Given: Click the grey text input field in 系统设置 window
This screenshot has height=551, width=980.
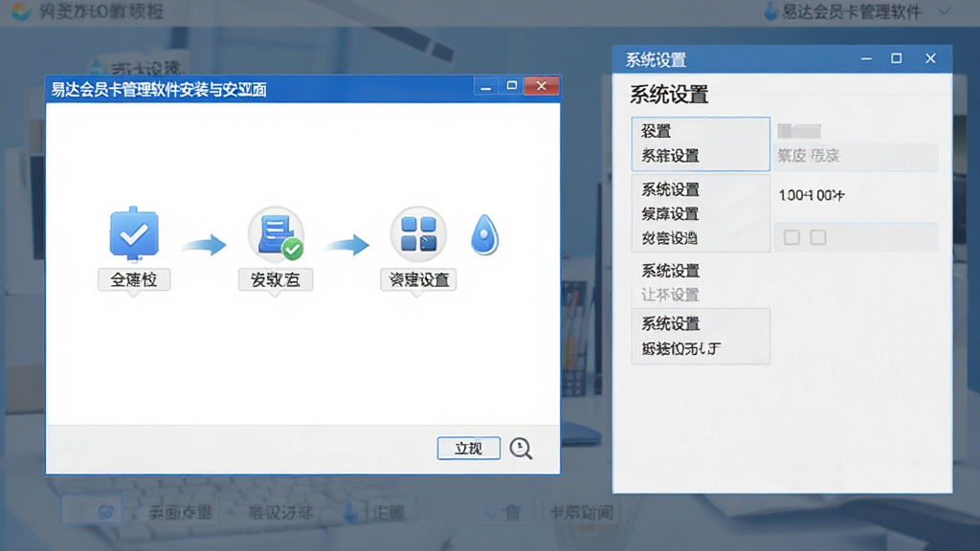Looking at the screenshot, I should [857, 156].
